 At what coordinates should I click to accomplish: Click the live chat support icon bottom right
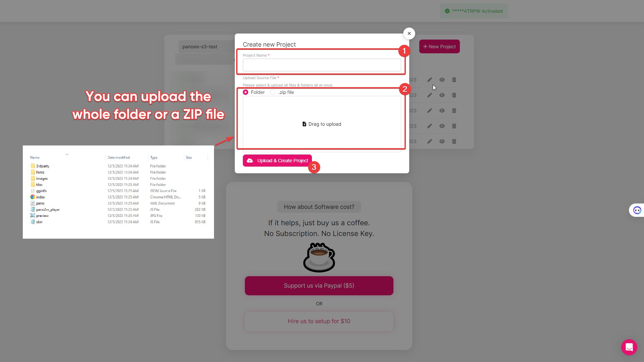pos(629,347)
